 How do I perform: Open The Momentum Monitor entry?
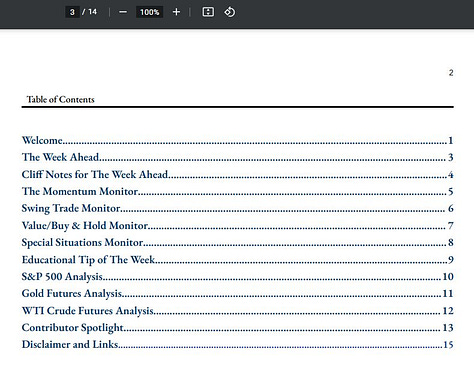[237, 191]
